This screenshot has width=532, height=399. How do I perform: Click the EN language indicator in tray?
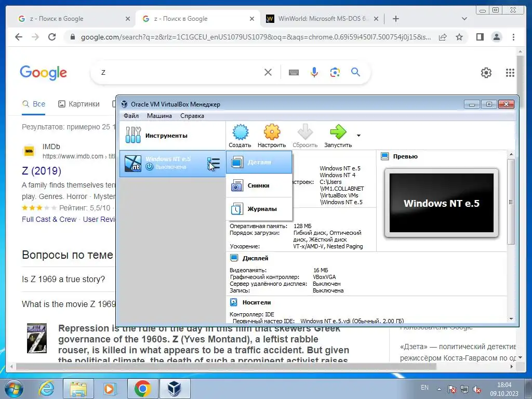pyautogui.click(x=424, y=388)
